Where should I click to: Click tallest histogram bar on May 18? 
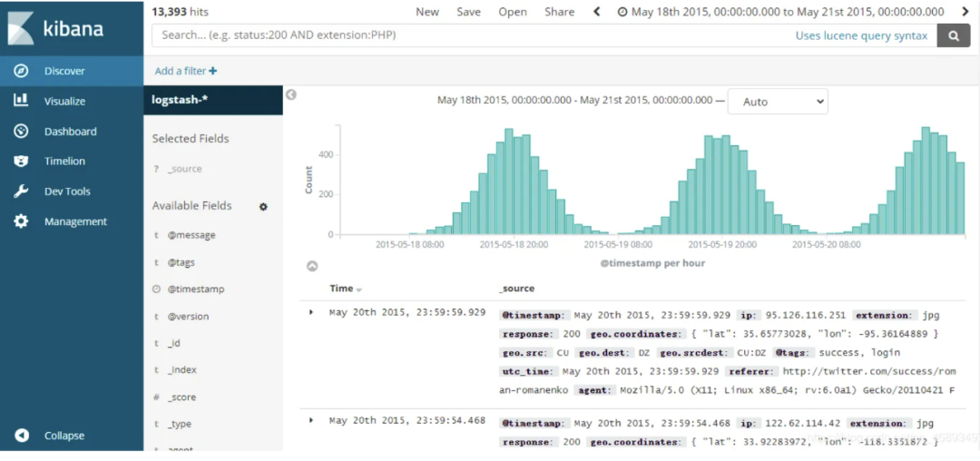point(509,181)
